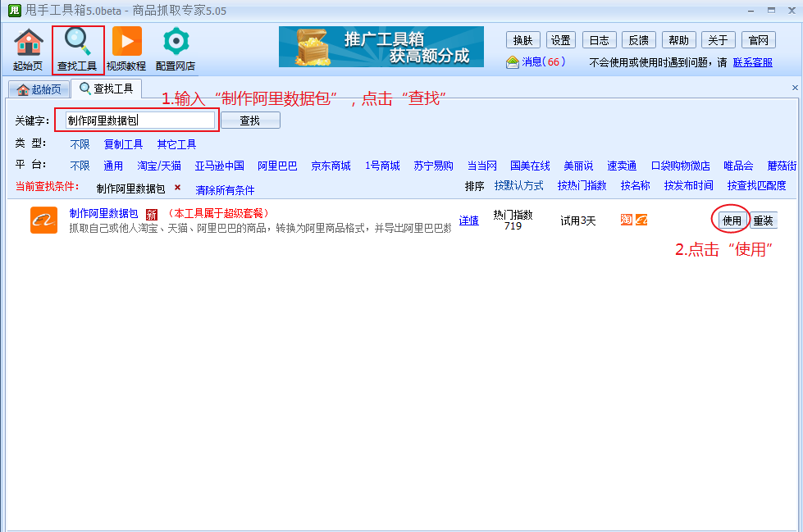
Task: Sort results 按名称
Action: point(635,185)
